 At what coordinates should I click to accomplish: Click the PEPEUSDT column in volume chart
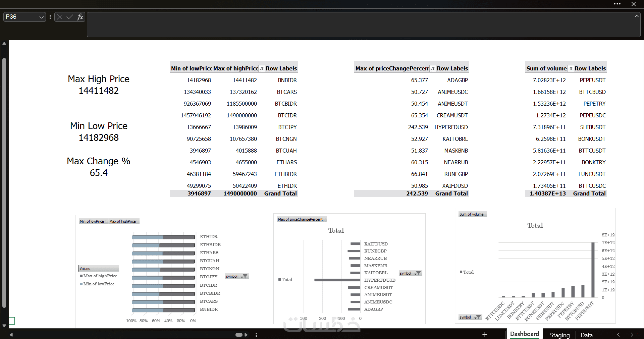[593, 270]
